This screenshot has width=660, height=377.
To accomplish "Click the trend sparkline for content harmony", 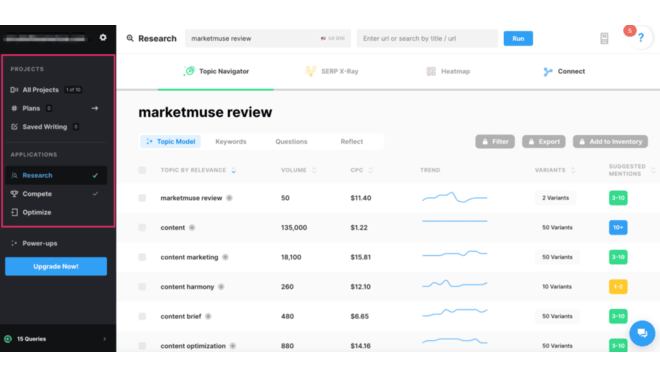I will click(455, 284).
